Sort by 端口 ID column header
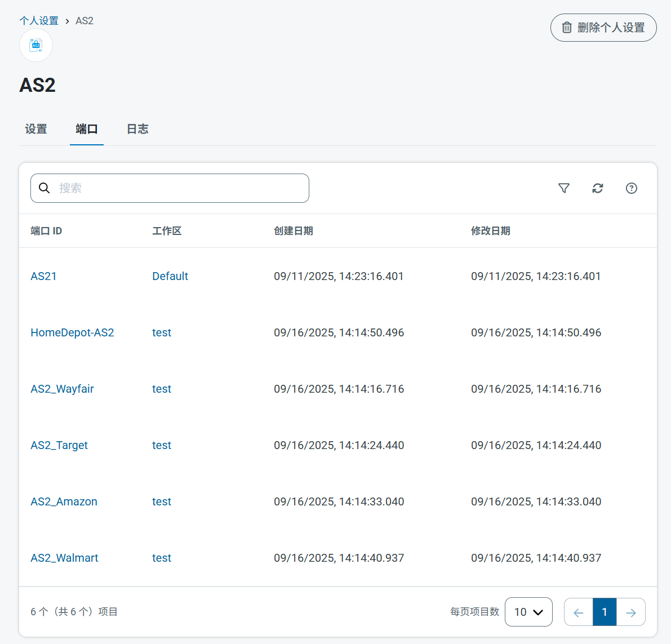Image resolution: width=671 pixels, height=644 pixels. [46, 231]
